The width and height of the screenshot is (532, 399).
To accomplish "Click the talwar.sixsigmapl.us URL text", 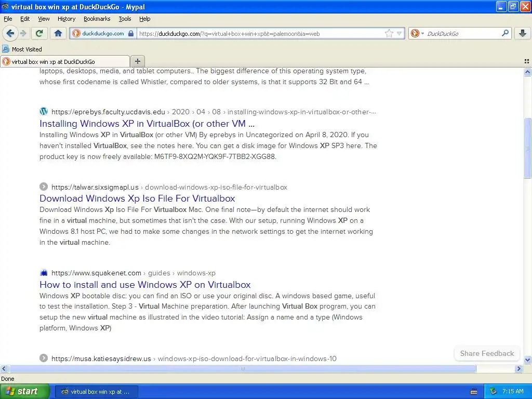I will [95, 187].
